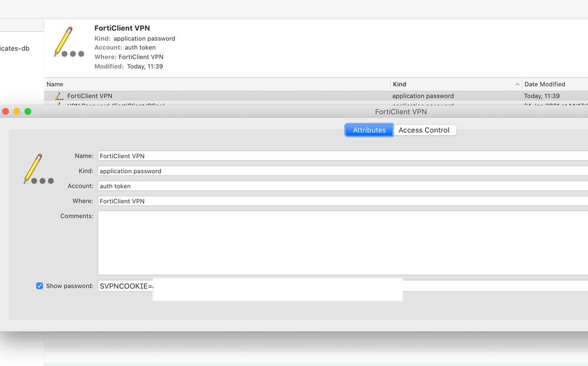This screenshot has height=366, width=588.
Task: Minimize the FortiClient VPN dialog
Action: click(17, 111)
